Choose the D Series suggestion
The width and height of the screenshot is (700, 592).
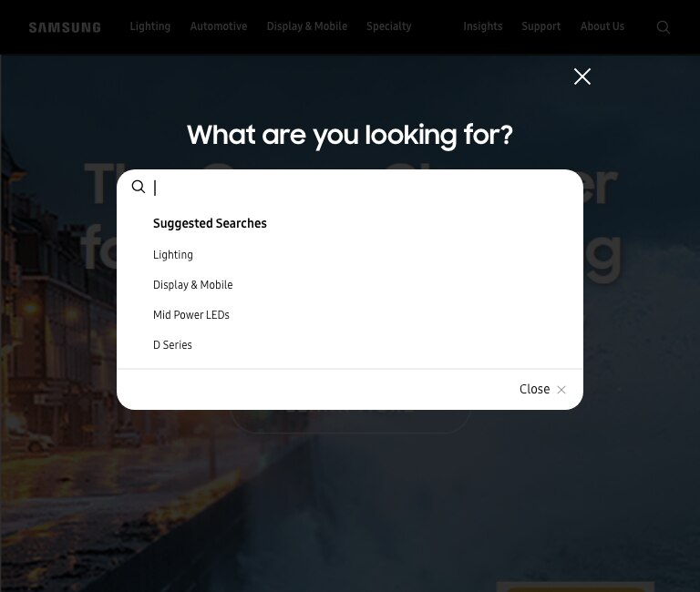coord(172,345)
